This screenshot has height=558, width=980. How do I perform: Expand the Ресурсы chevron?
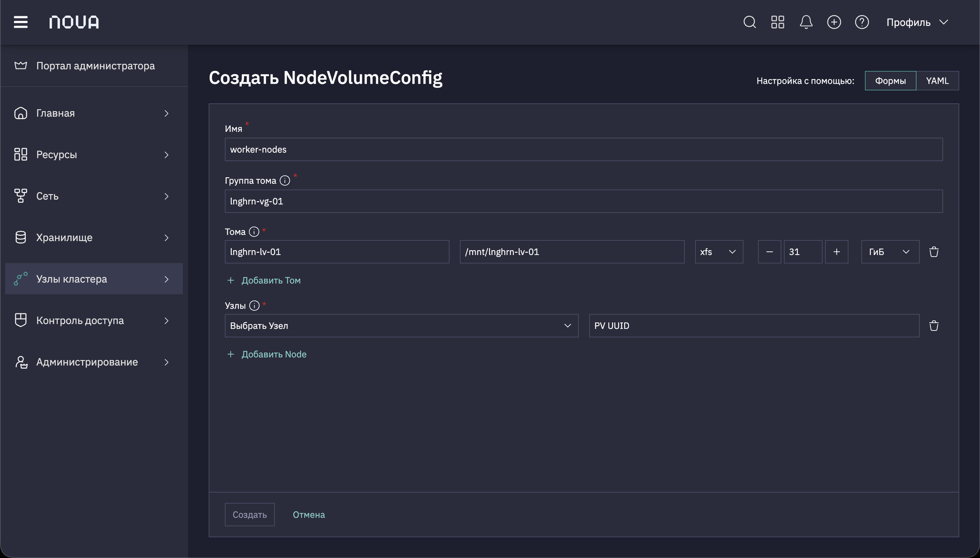(x=166, y=155)
